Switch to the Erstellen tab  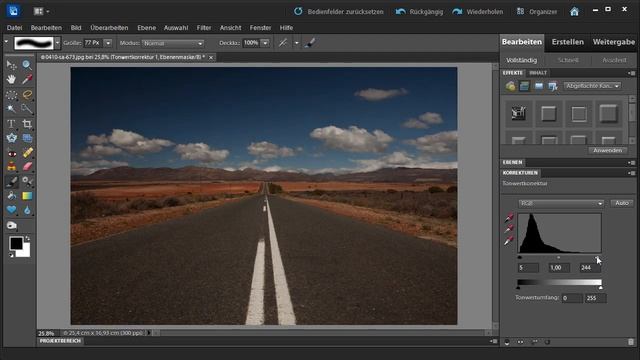coord(567,42)
